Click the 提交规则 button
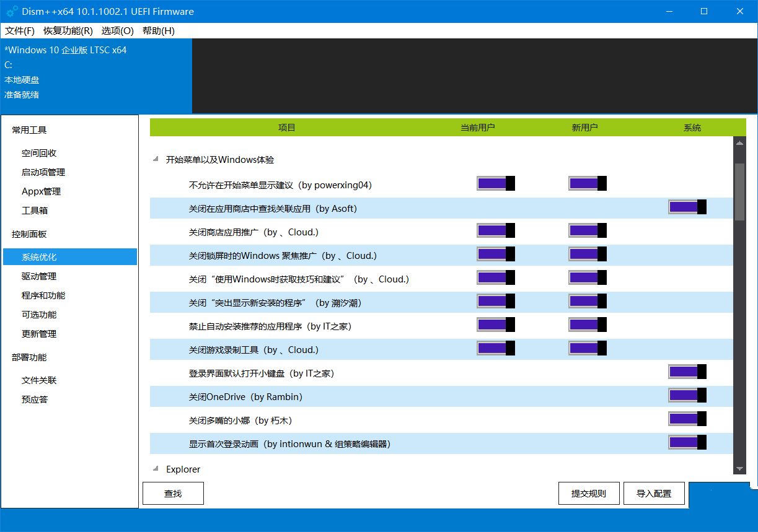Image resolution: width=758 pixels, height=532 pixels. (588, 494)
